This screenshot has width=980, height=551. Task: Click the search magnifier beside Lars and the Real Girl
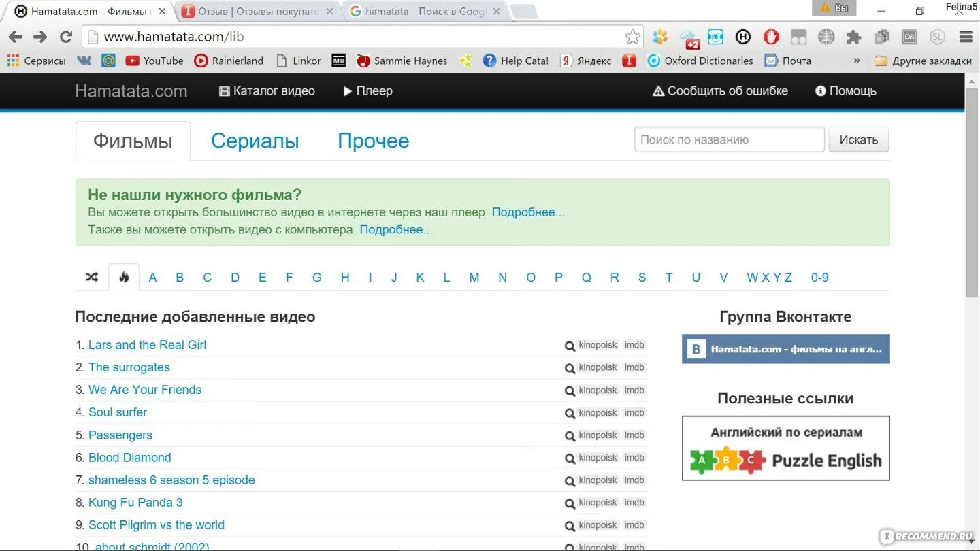click(570, 346)
